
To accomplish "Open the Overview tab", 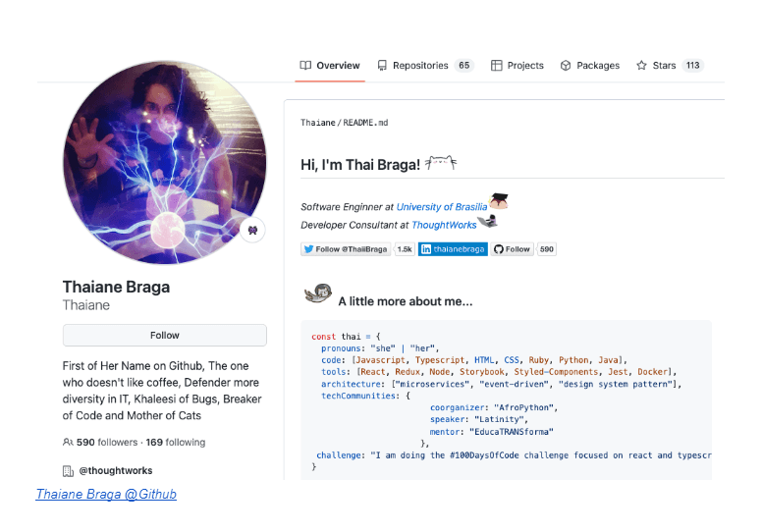I will [x=330, y=66].
